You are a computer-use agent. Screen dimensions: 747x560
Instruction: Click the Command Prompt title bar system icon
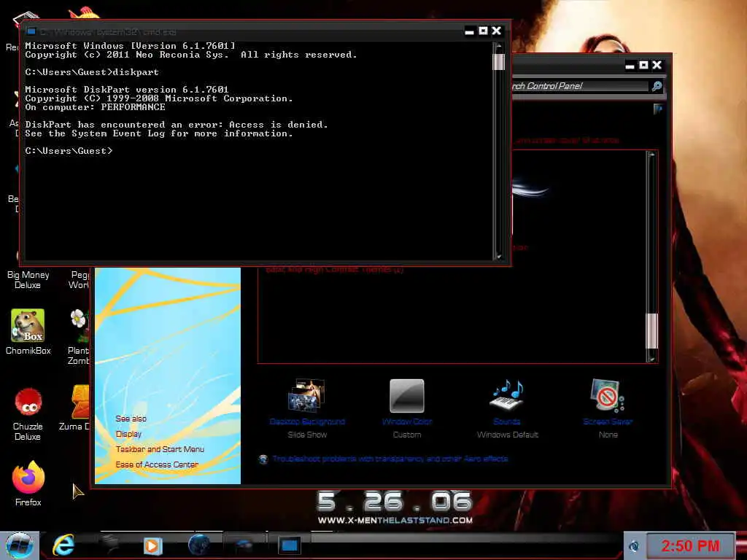point(31,31)
